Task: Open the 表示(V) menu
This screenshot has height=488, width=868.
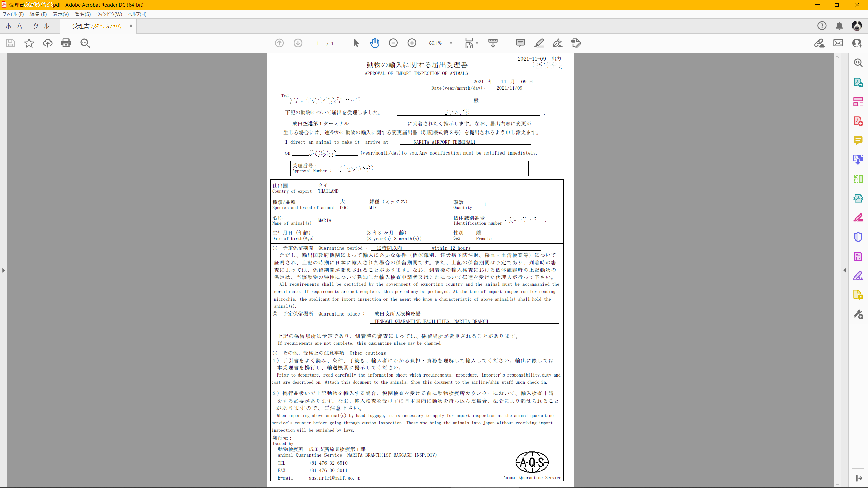Action: [61, 14]
